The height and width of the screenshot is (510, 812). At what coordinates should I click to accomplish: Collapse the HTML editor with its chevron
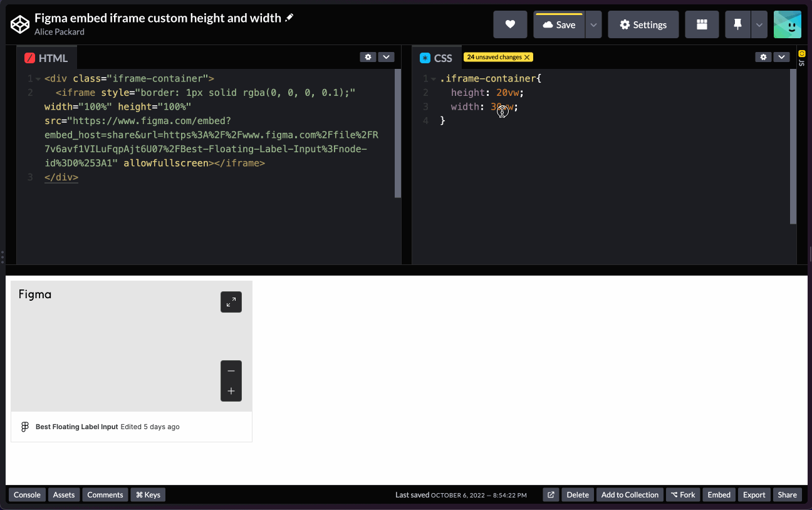(386, 56)
